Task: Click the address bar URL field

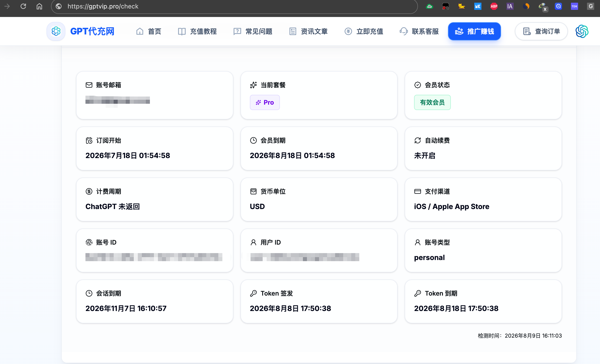Action: pos(234,6)
